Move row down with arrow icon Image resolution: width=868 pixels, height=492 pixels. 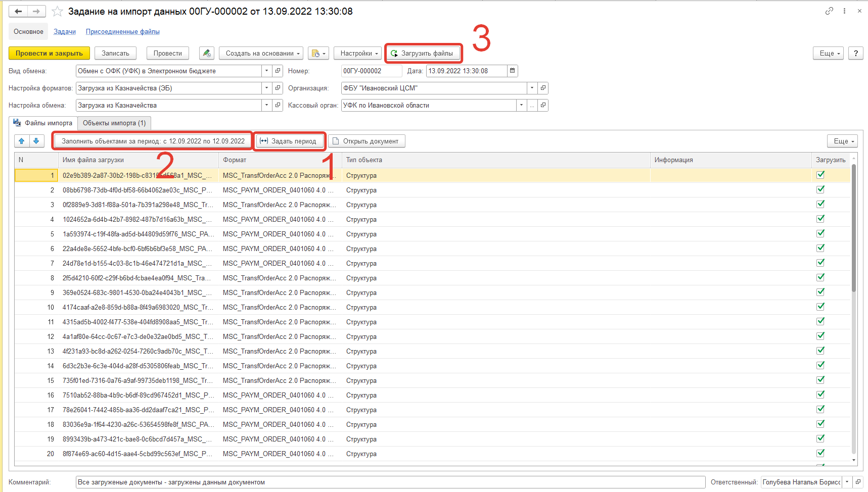coord(36,141)
